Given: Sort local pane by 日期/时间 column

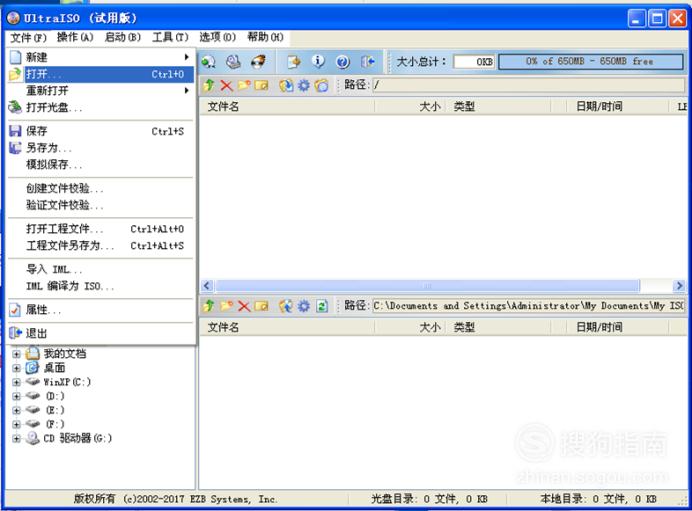Looking at the screenshot, I should coord(617,327).
